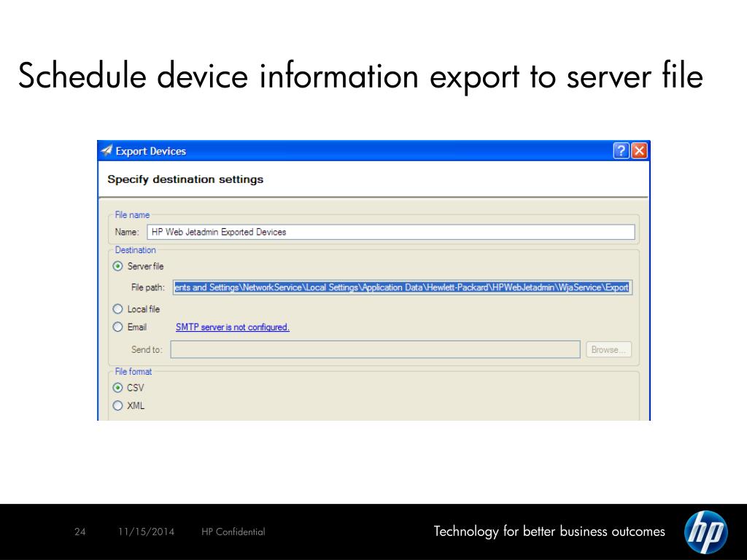Click the Technology for better business outcomes tagline
747x560 pixels.
[x=549, y=532]
